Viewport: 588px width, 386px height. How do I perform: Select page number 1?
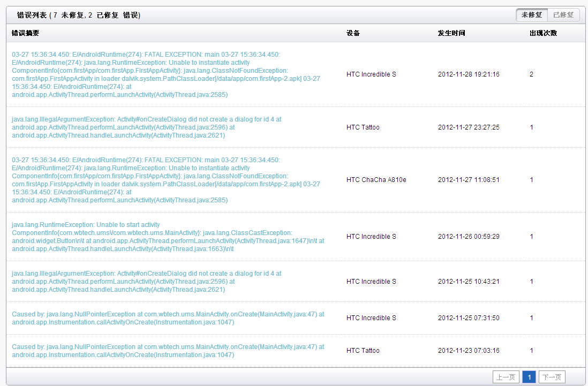click(529, 377)
